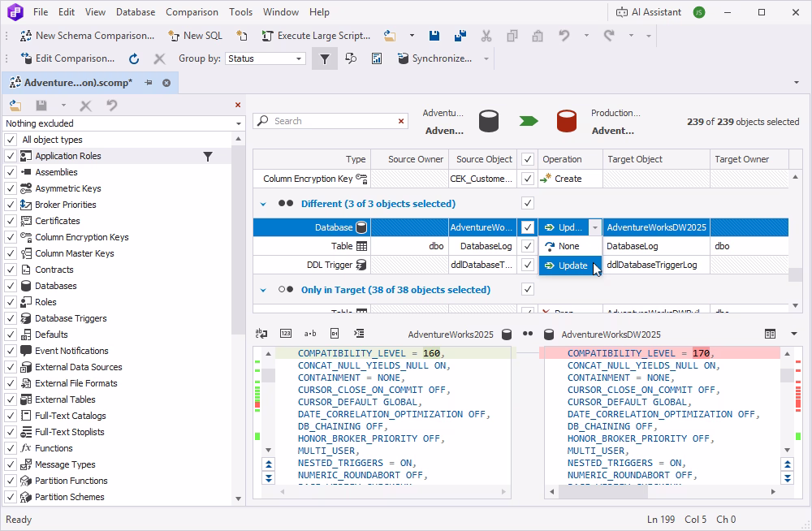Uncheck the Different group checkbox
The height and width of the screenshot is (531, 812).
click(x=527, y=203)
